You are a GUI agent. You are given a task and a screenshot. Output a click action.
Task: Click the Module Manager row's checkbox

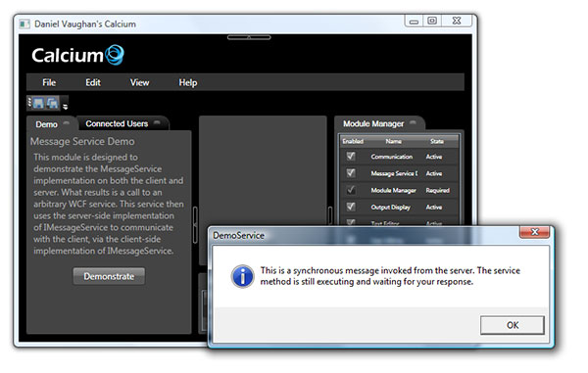(351, 190)
